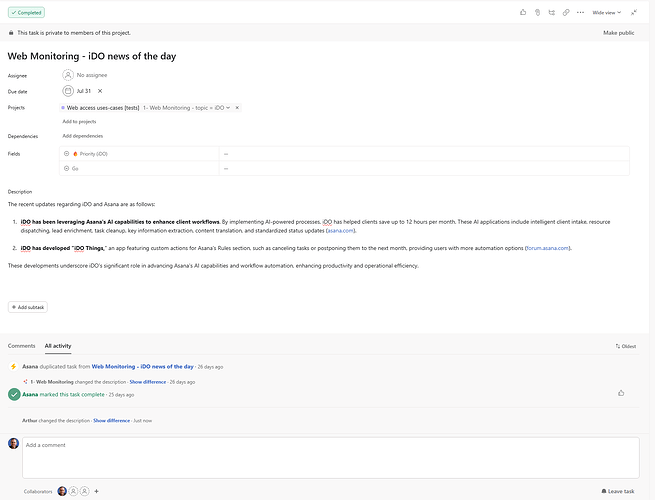Remove task from Web access project

point(237,107)
